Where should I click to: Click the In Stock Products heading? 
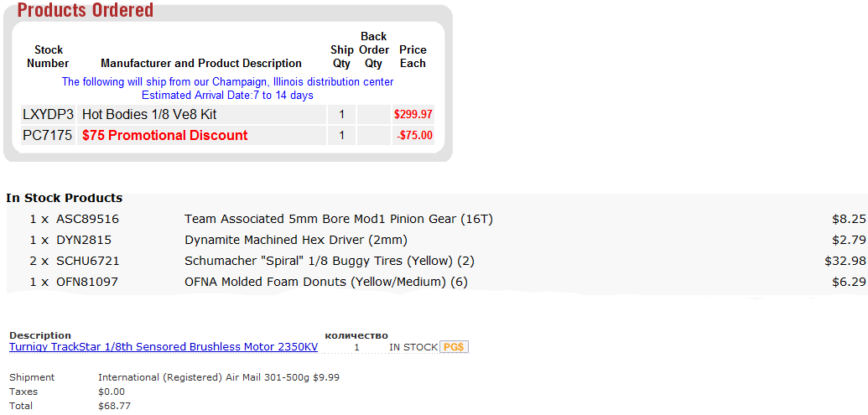click(65, 198)
